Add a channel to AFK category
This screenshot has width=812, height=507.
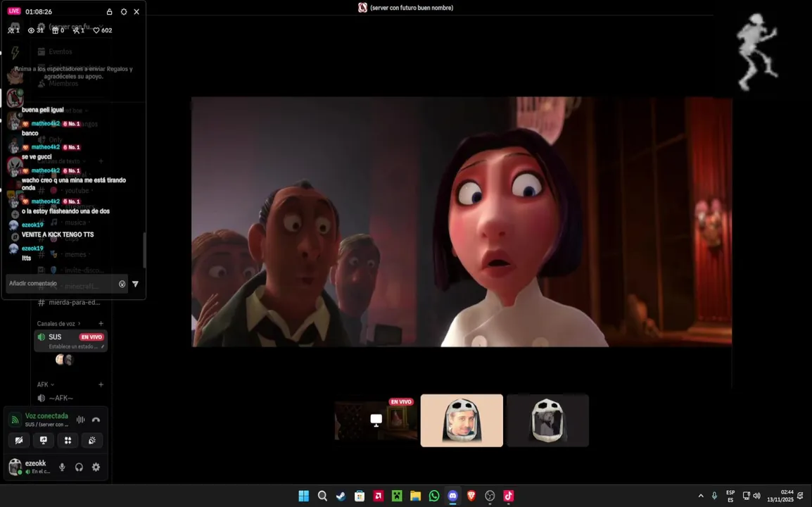point(101,384)
